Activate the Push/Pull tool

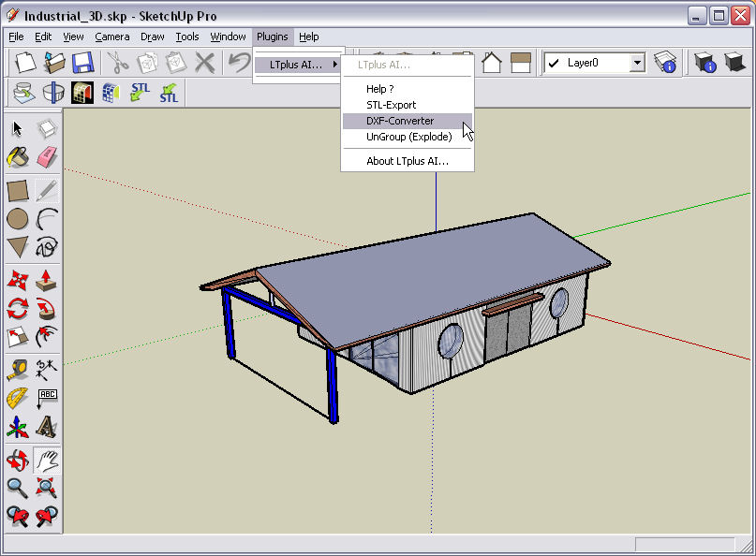[46, 280]
